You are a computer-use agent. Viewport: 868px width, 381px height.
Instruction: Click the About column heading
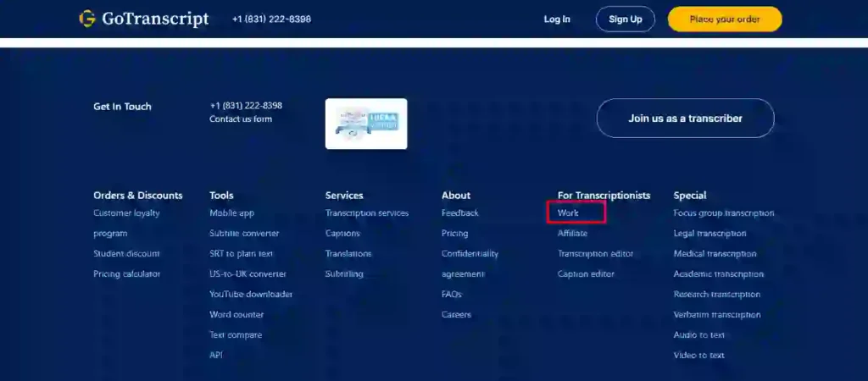tap(456, 196)
